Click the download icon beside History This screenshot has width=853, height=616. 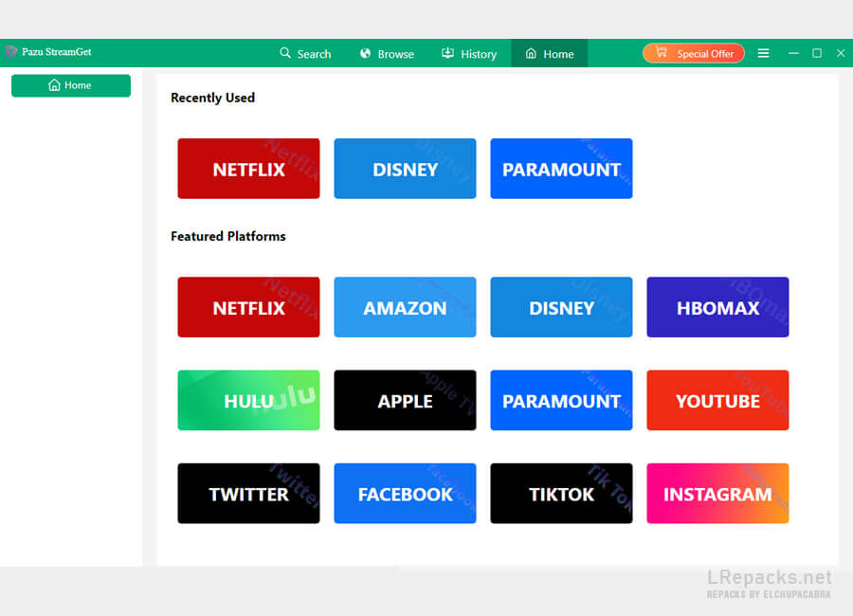(447, 53)
